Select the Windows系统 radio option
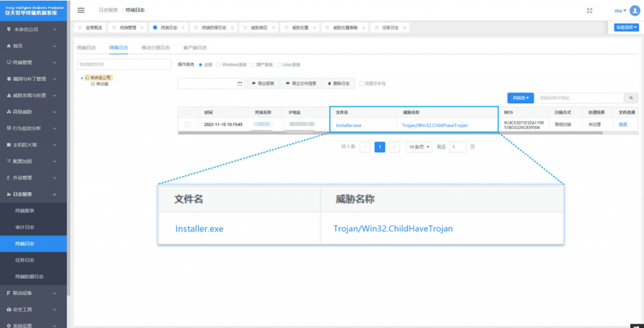Viewport: 644px width, 328px height. tap(218, 65)
